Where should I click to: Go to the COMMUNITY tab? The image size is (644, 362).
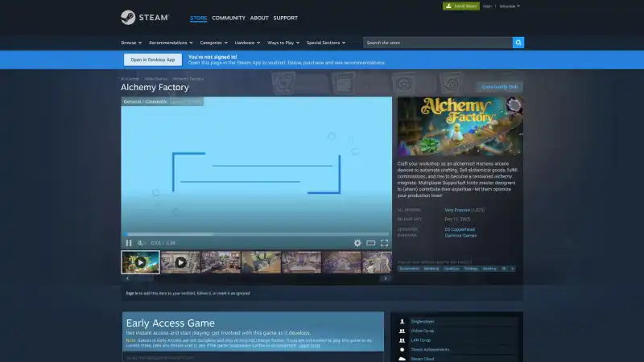click(x=229, y=18)
